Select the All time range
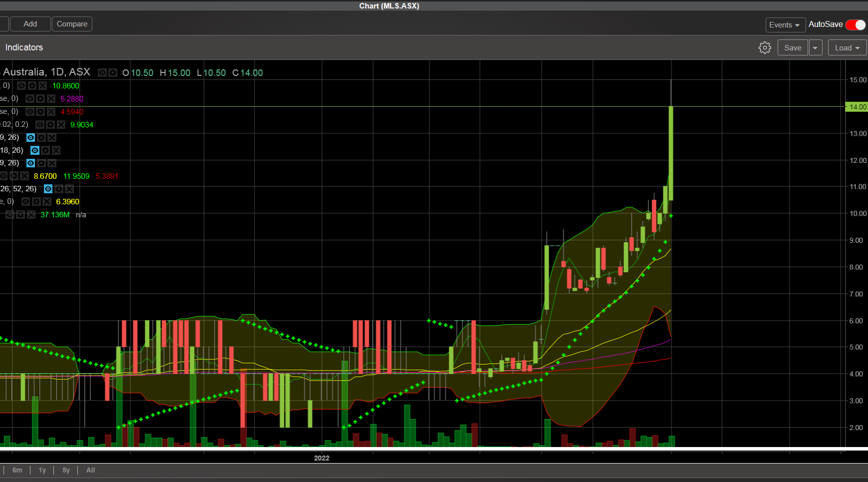Screen dimensions: 868x482 tap(90, 470)
